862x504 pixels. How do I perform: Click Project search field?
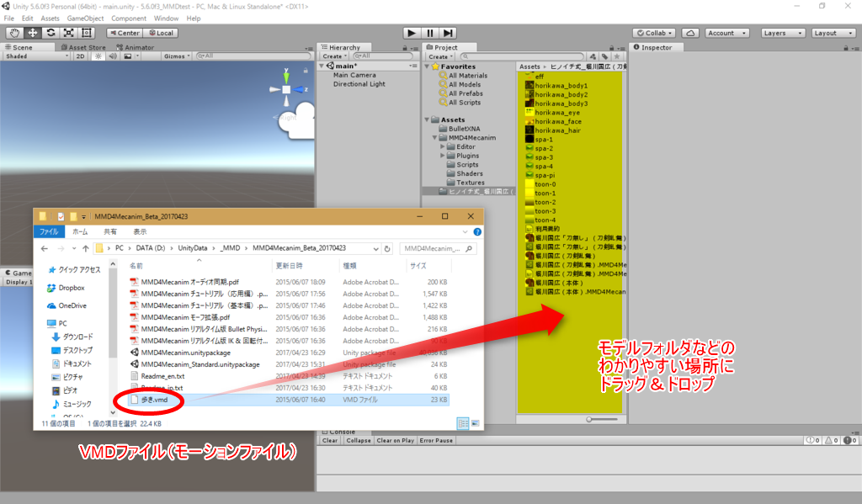tap(522, 56)
